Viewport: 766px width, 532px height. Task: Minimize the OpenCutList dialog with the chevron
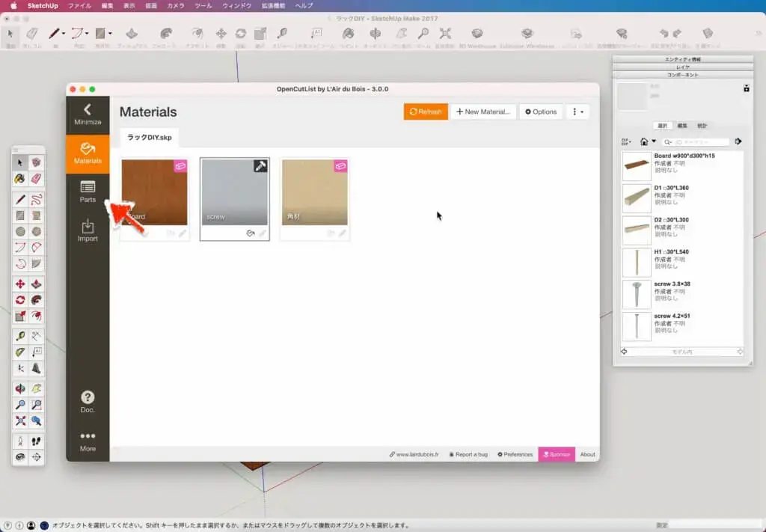[88, 114]
